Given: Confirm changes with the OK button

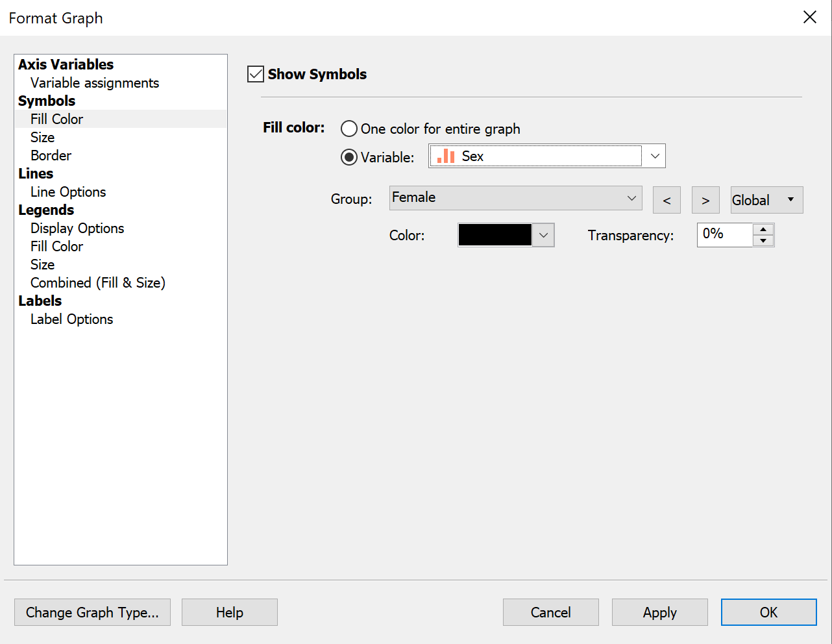Looking at the screenshot, I should tap(768, 612).
